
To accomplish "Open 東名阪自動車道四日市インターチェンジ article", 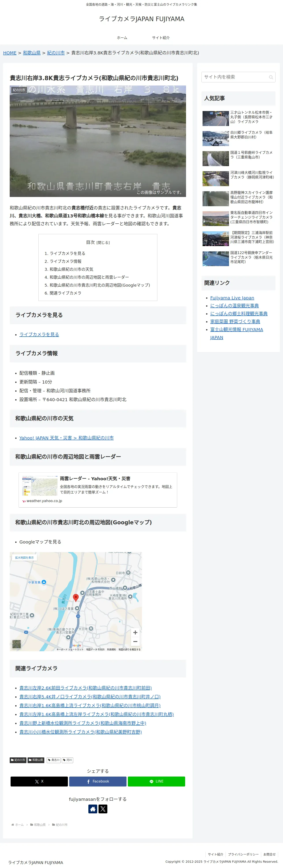I will 239,218.
